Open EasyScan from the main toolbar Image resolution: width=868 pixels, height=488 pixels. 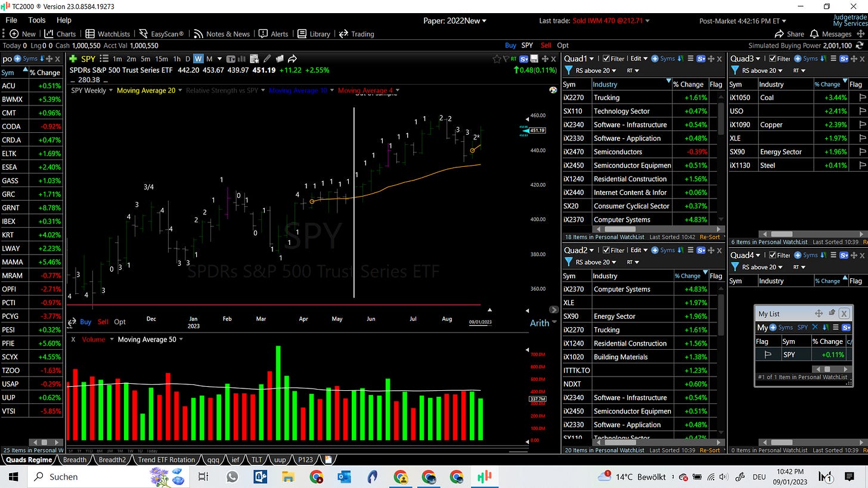(x=161, y=34)
